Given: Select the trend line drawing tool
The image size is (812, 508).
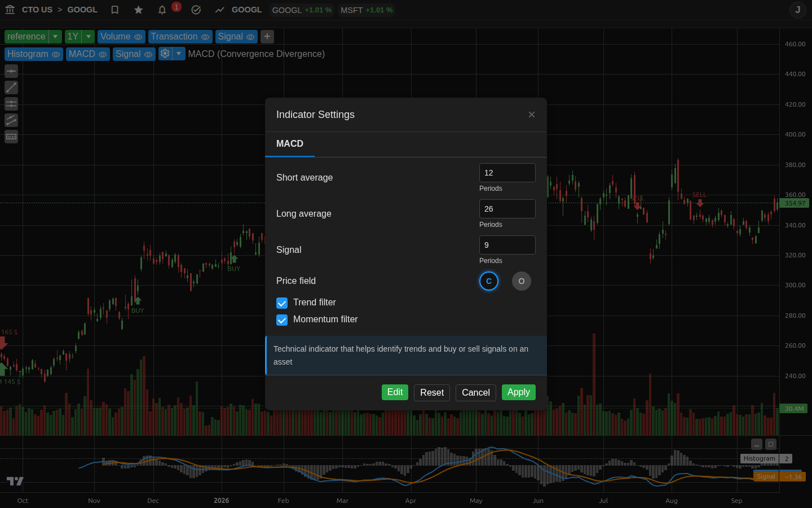Looking at the screenshot, I should tap(11, 87).
